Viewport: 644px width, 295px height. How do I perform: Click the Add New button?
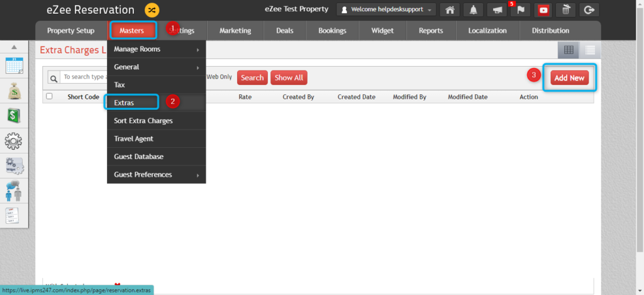click(569, 77)
